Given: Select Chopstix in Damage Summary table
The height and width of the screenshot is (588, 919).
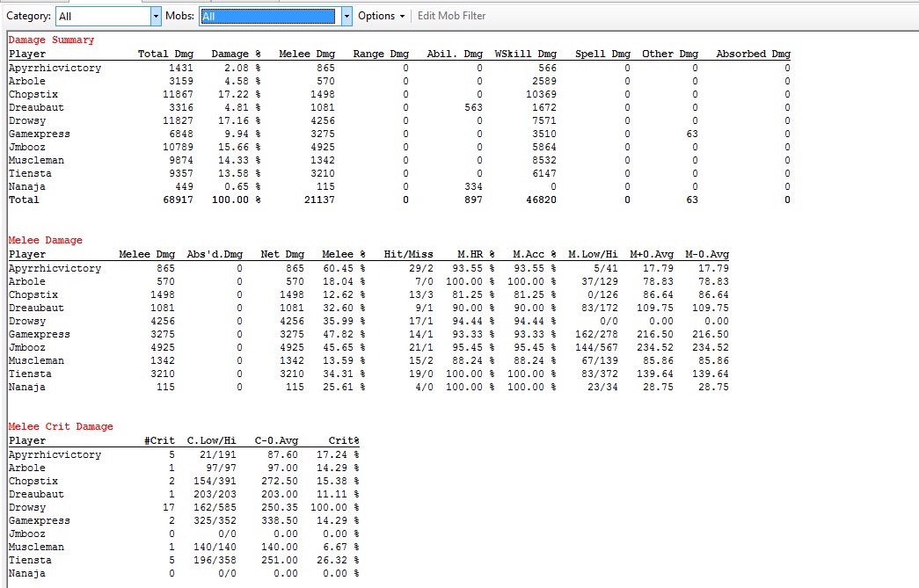Looking at the screenshot, I should 33,94.
